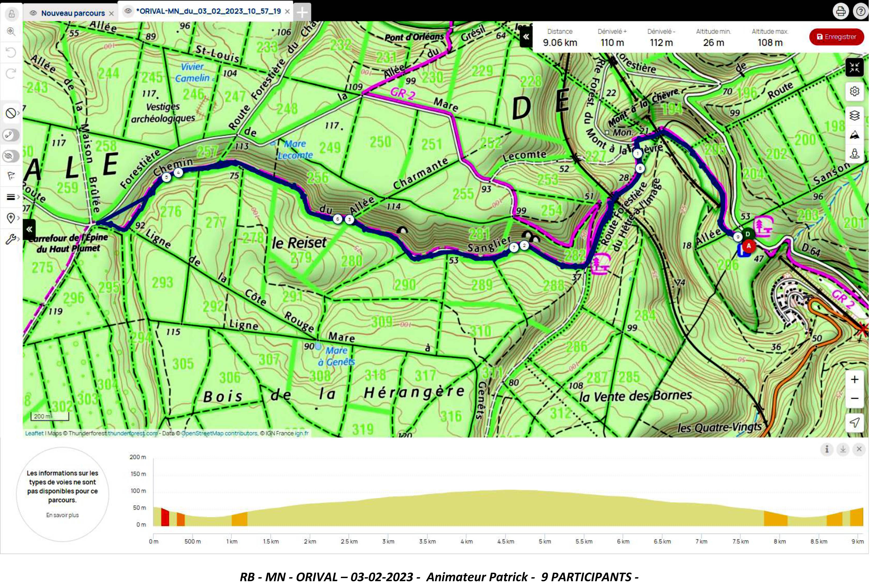Open map layers selector
Screen dimensions: 888x588
click(x=855, y=115)
